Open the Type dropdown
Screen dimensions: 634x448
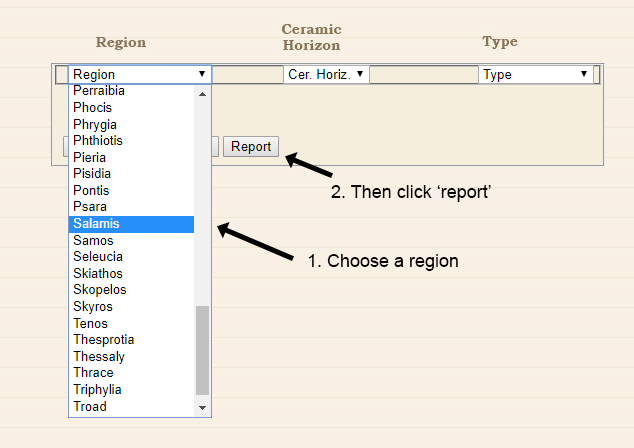[x=535, y=74]
